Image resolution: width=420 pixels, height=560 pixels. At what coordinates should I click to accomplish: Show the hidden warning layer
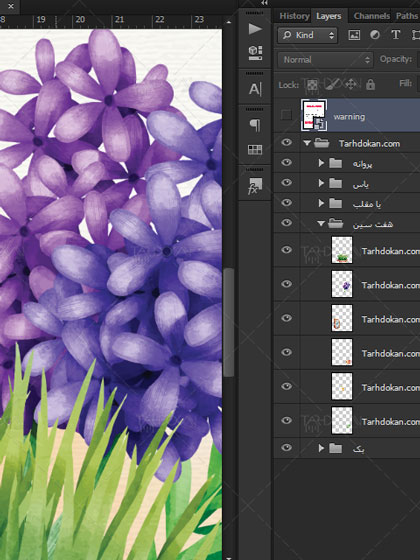pyautogui.click(x=286, y=115)
